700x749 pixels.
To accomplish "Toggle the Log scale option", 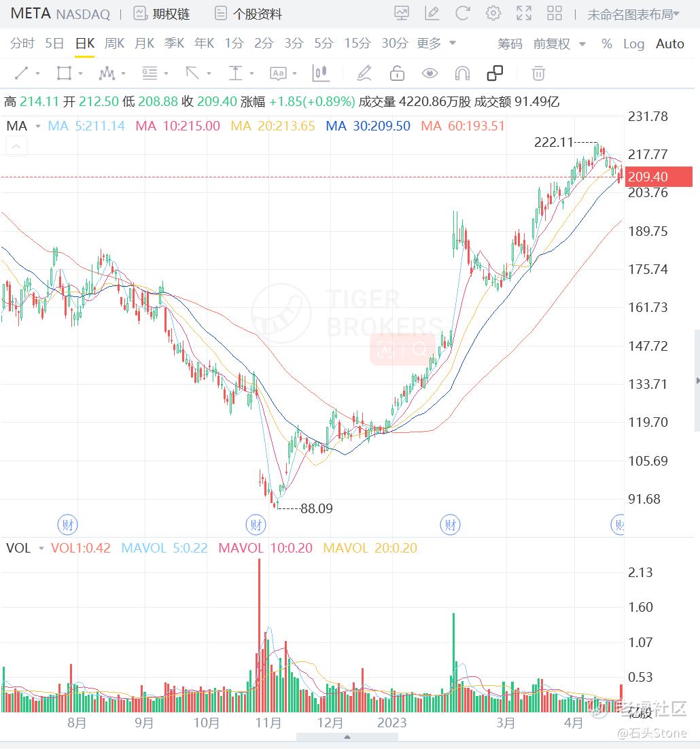I will (x=633, y=44).
